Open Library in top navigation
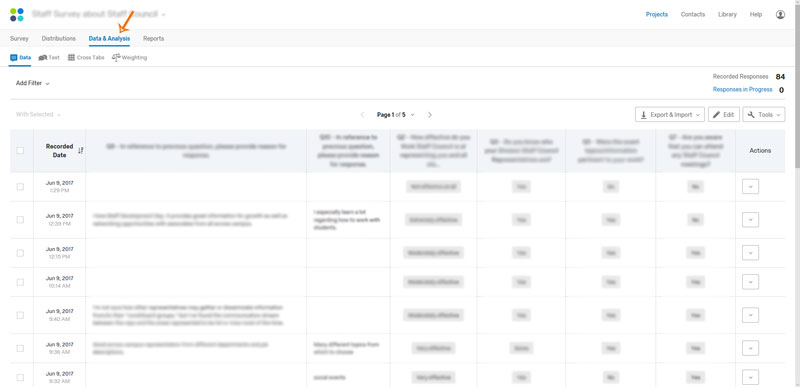Viewport: 800px width, 387px height. click(x=727, y=15)
